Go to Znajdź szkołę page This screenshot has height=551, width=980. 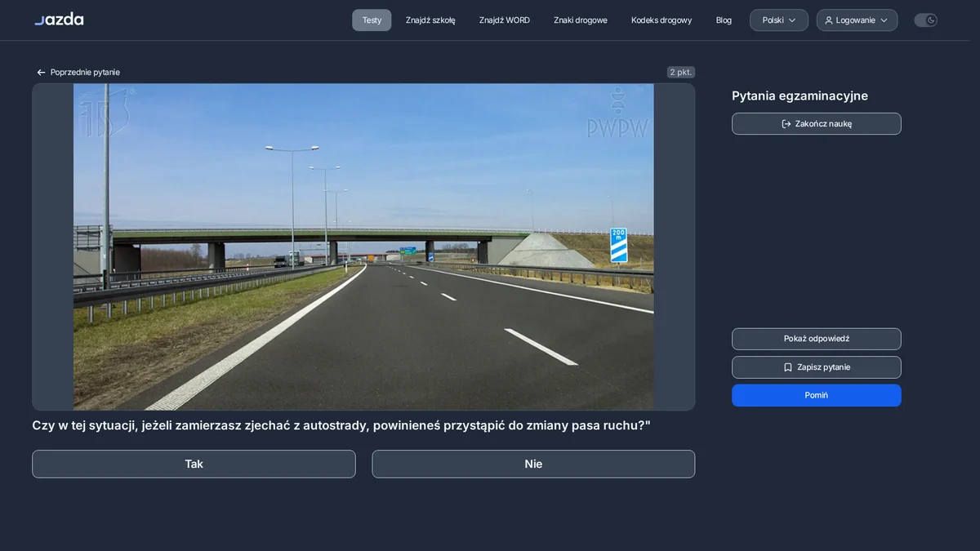(x=430, y=20)
